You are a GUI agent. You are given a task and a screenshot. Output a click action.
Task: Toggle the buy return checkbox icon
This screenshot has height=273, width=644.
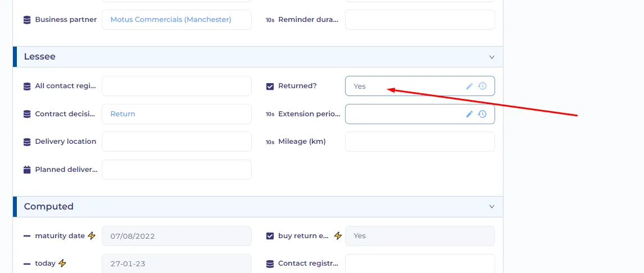[270, 236]
